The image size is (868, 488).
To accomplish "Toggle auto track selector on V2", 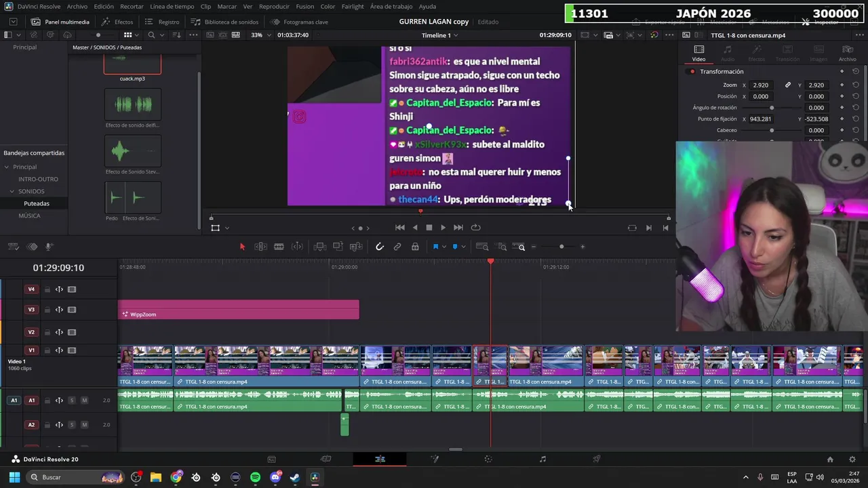I will pos(59,332).
